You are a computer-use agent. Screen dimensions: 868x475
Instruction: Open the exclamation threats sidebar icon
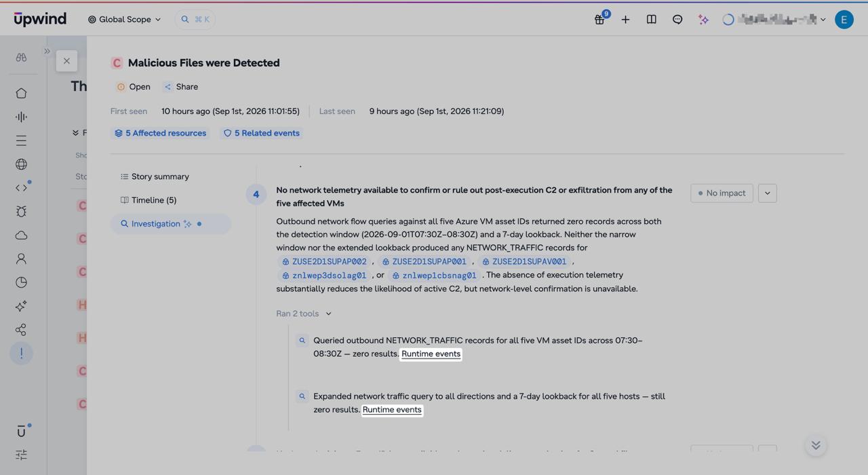pyautogui.click(x=21, y=354)
